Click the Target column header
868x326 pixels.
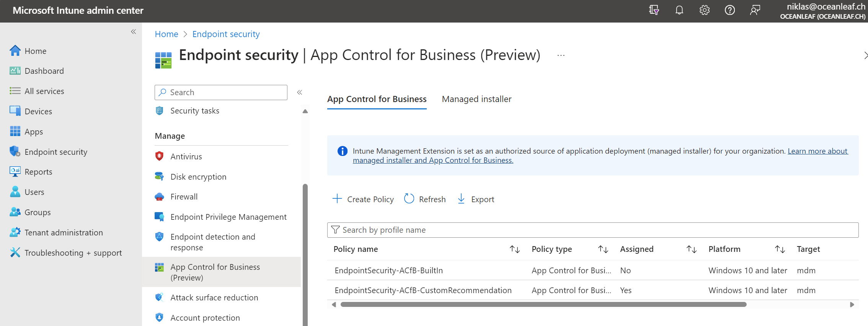[x=808, y=249]
